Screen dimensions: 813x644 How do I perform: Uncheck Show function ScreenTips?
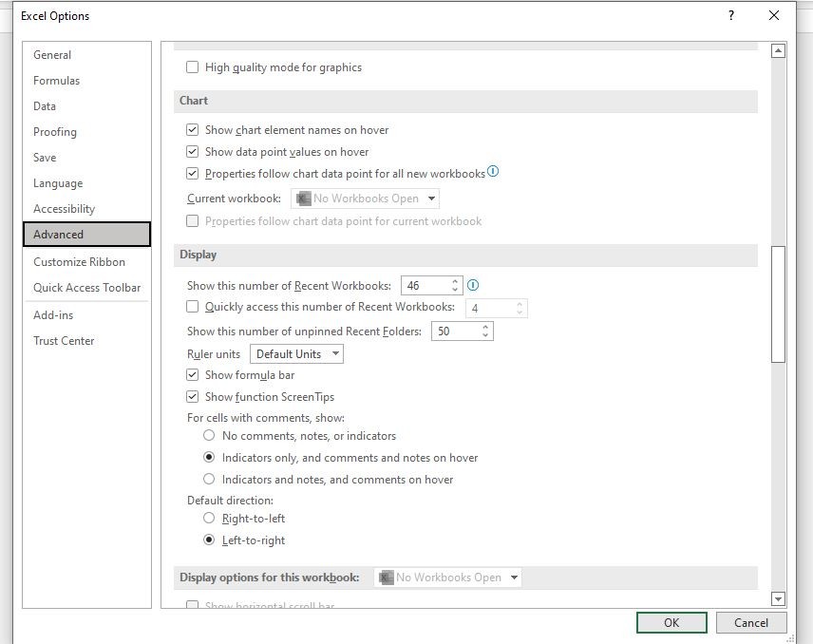pos(193,397)
